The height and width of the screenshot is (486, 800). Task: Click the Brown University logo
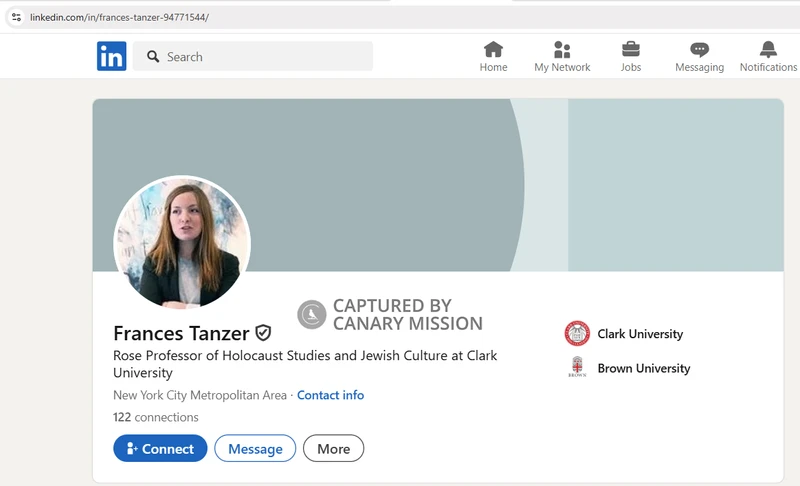(577, 368)
